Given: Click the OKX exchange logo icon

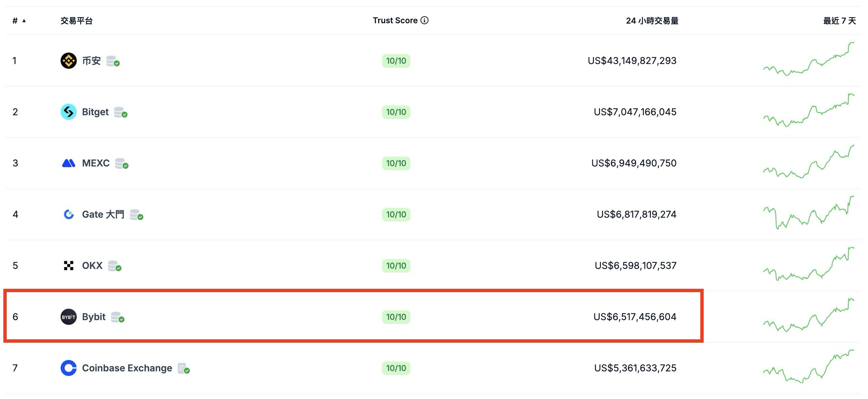Looking at the screenshot, I should click(x=68, y=266).
